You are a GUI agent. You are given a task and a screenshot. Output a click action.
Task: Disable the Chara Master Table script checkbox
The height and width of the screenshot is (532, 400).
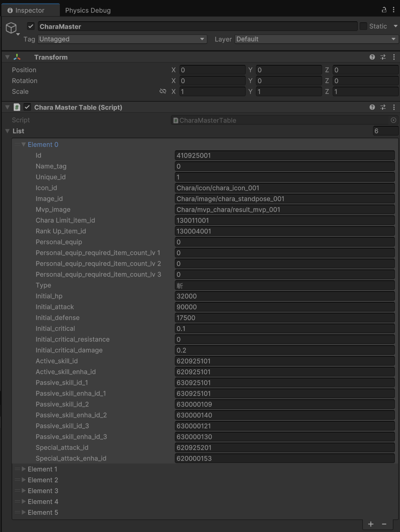coord(27,107)
